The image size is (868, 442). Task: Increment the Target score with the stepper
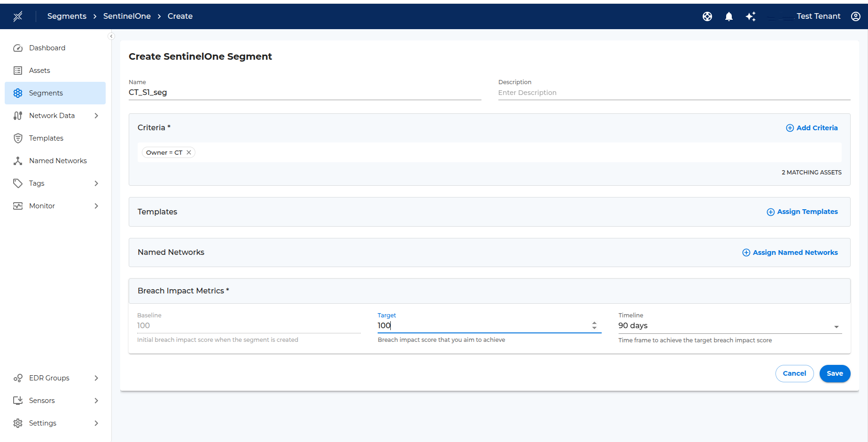tap(595, 323)
